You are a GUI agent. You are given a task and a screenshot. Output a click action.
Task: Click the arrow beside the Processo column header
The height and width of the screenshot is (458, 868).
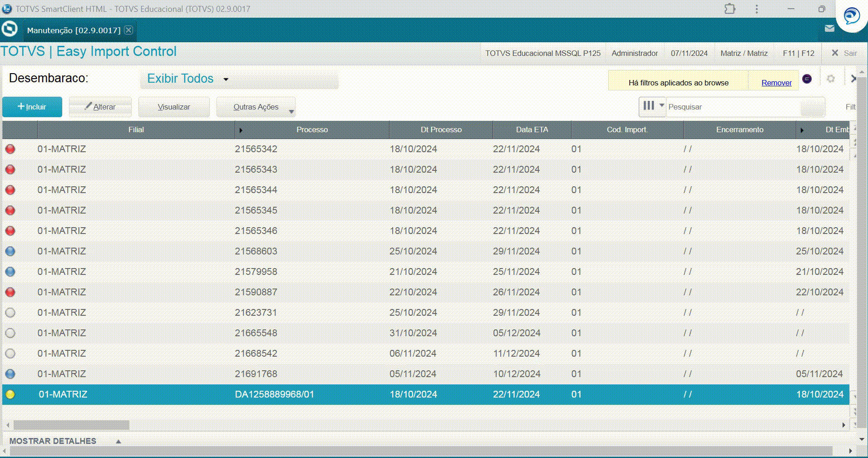[x=241, y=130]
